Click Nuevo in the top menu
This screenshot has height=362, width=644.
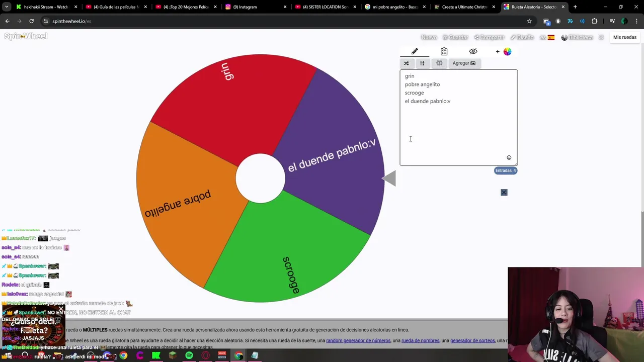[429, 37]
